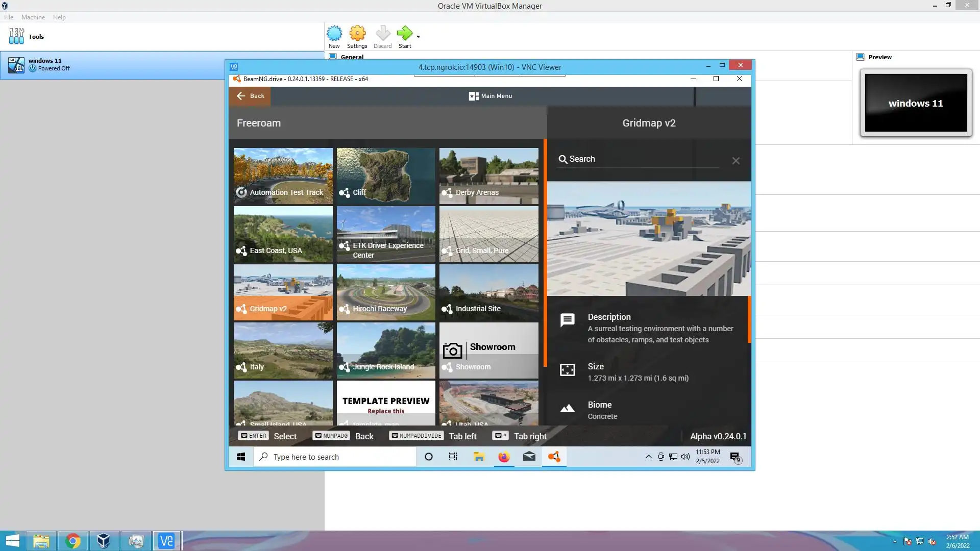Image resolution: width=980 pixels, height=551 pixels.
Task: Open Firefox in the remote taskbar
Action: pos(504,457)
